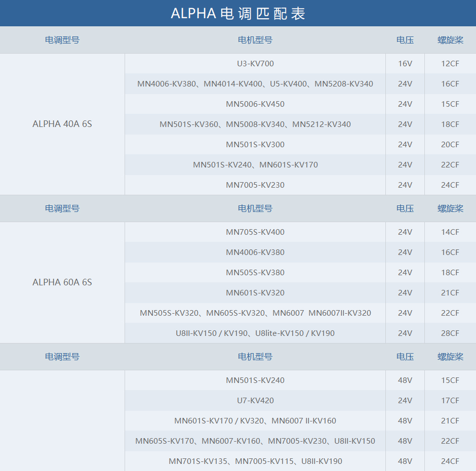Click the MN601S-KV320 motor cell
Image resolution: width=476 pixels, height=471 pixels.
click(255, 293)
